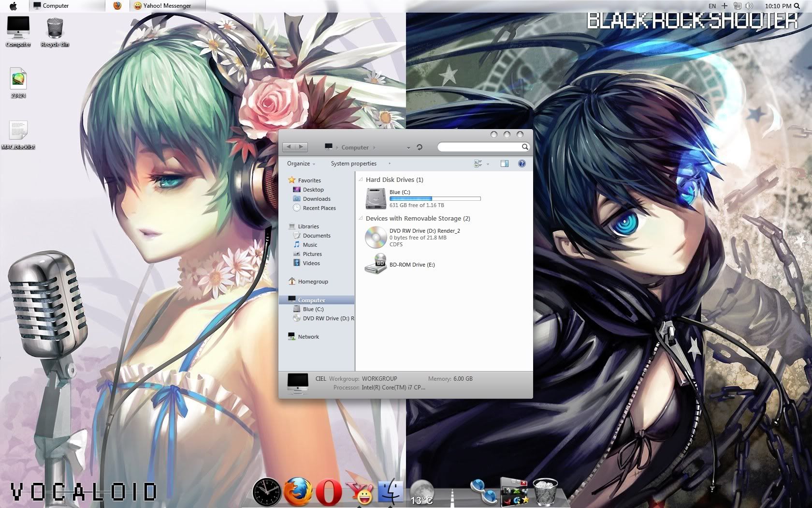Click the computer icon in address bar
Screen dimensions: 812x508
click(x=329, y=147)
